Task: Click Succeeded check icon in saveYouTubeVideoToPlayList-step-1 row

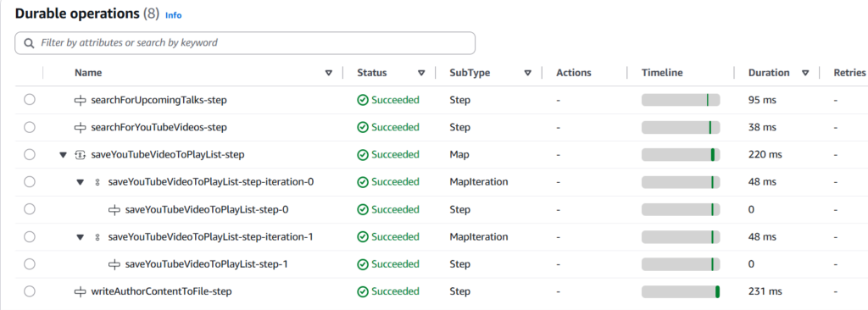Action: [363, 264]
